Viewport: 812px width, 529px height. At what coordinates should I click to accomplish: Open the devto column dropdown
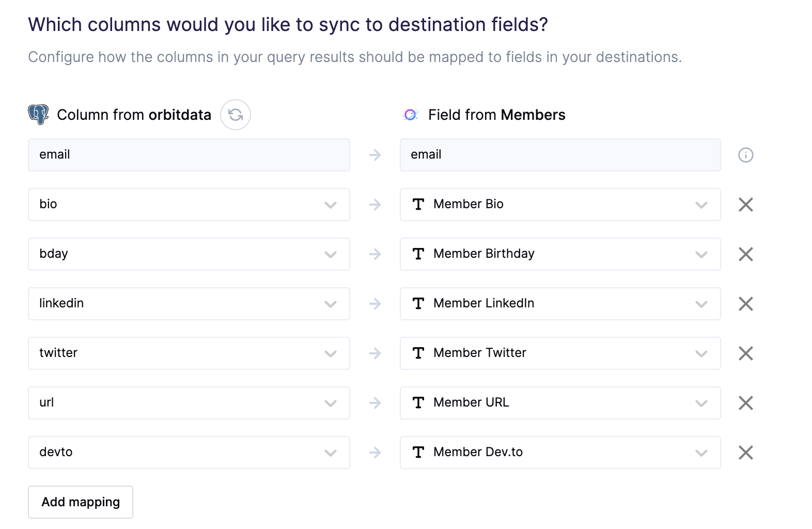pyautogui.click(x=189, y=453)
